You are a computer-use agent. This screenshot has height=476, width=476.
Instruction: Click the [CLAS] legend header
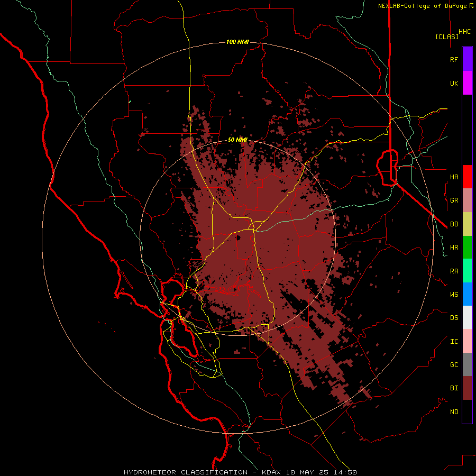click(447, 36)
